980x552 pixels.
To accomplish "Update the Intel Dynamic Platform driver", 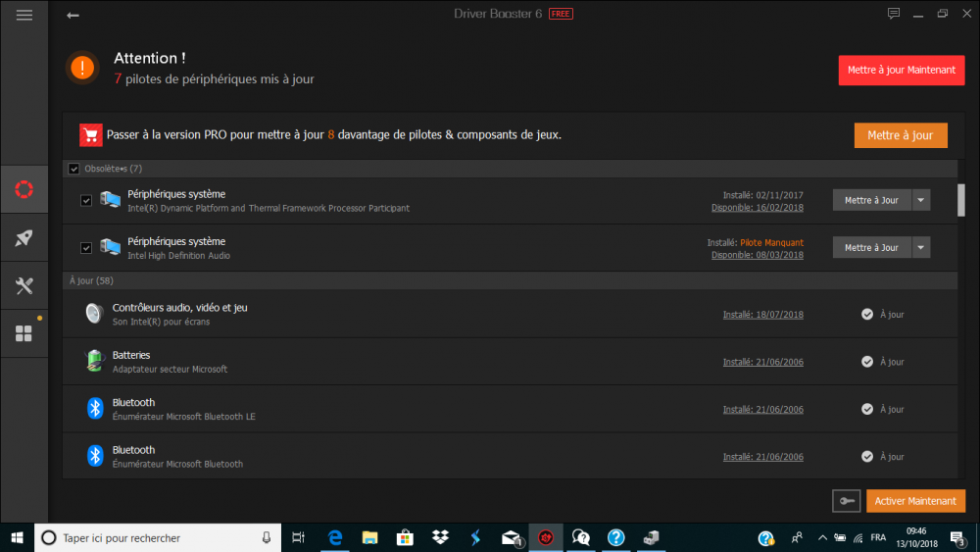I will click(x=872, y=200).
